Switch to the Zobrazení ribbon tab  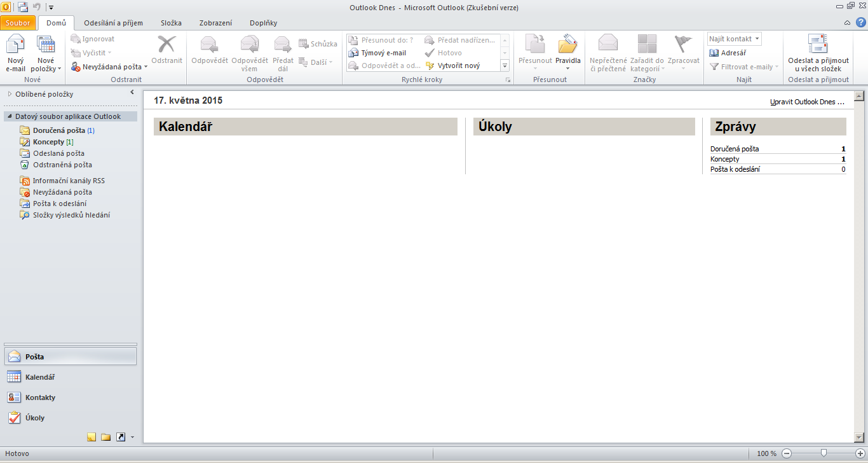tap(215, 23)
